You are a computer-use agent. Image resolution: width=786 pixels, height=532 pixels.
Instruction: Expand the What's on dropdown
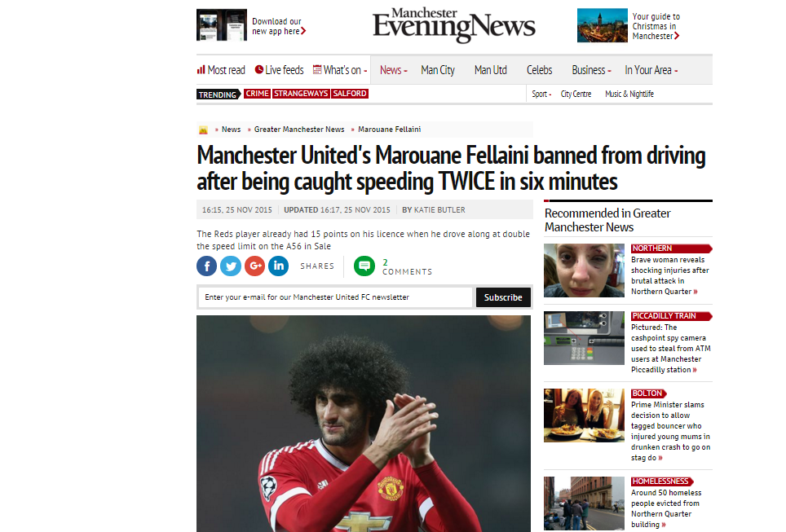[340, 70]
